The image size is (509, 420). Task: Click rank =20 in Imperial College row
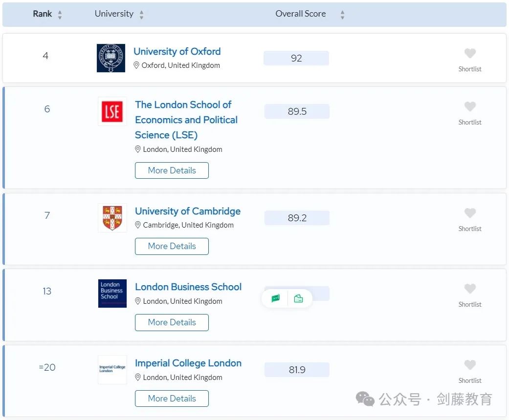tap(47, 367)
